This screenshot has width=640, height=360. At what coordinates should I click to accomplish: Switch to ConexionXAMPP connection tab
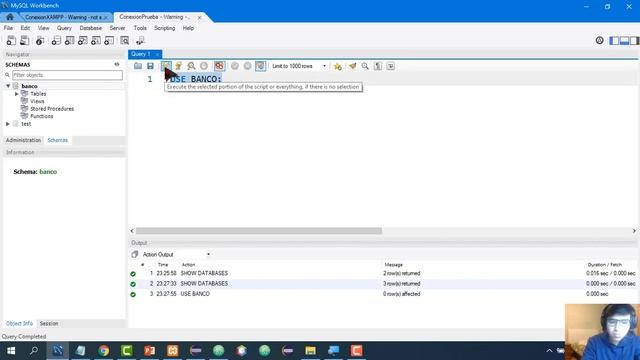(63, 17)
